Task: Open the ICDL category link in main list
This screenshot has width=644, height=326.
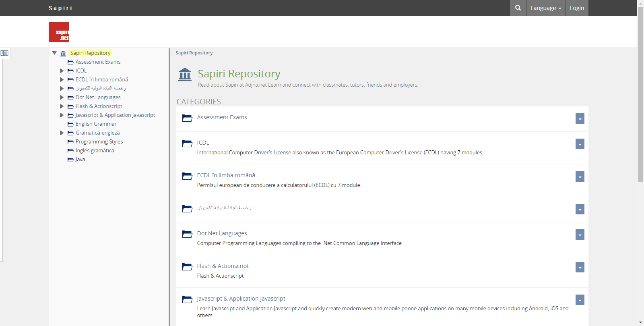Action: click(x=203, y=143)
